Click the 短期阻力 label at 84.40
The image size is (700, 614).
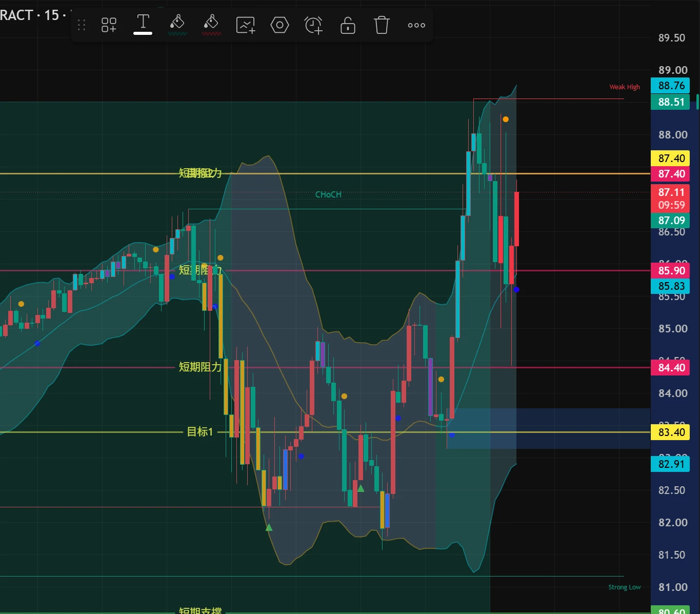[200, 367]
